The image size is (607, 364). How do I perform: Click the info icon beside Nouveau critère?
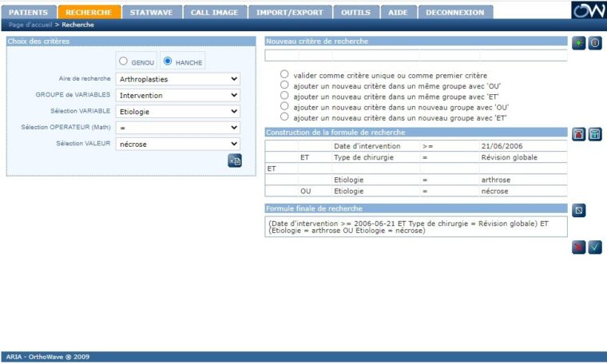coord(595,43)
